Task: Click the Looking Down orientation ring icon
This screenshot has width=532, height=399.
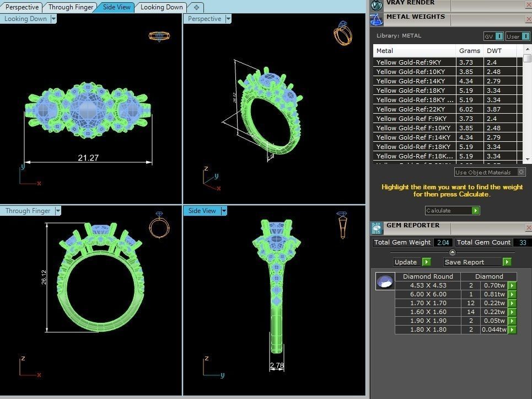Action: click(159, 36)
